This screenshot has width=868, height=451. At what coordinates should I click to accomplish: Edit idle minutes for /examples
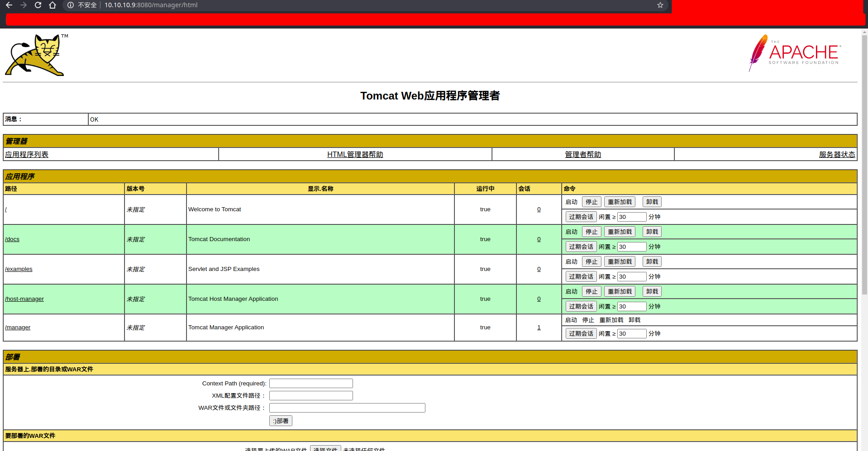[632, 276]
